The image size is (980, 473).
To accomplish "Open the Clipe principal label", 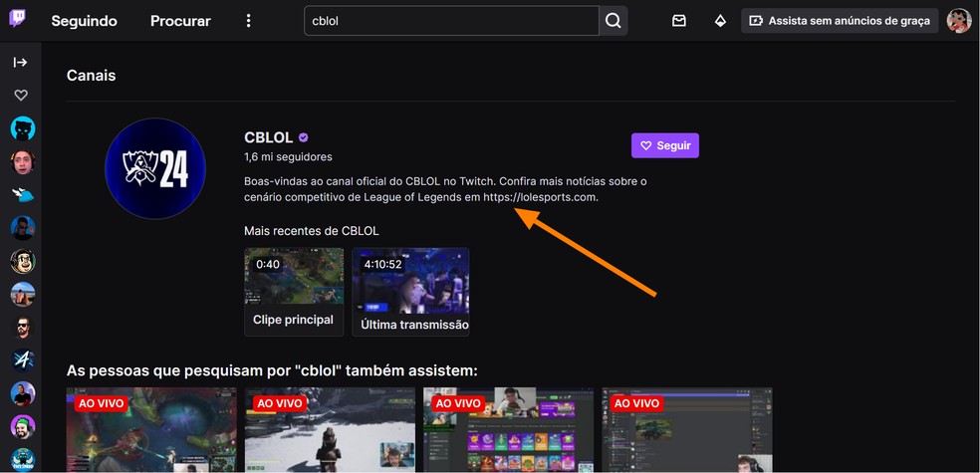I will (x=293, y=320).
